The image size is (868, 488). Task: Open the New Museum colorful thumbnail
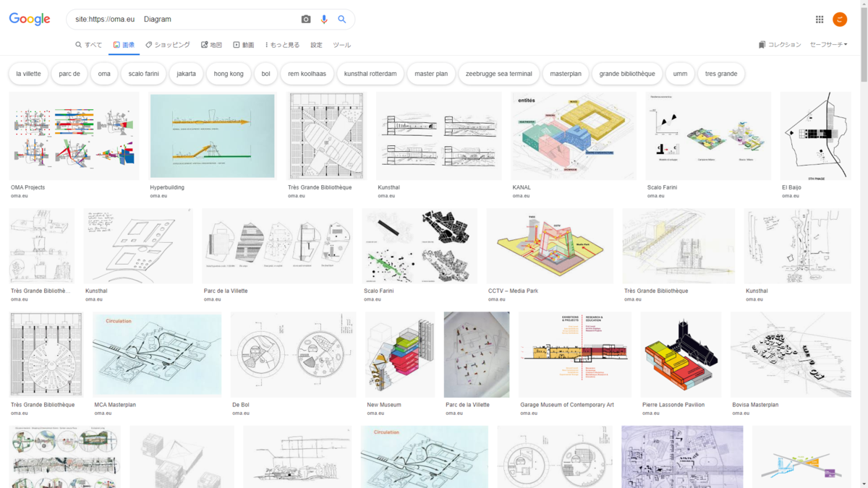pyautogui.click(x=400, y=354)
